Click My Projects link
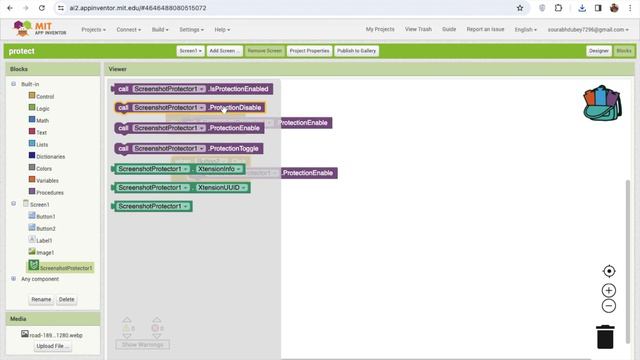The image size is (640, 360). click(380, 29)
